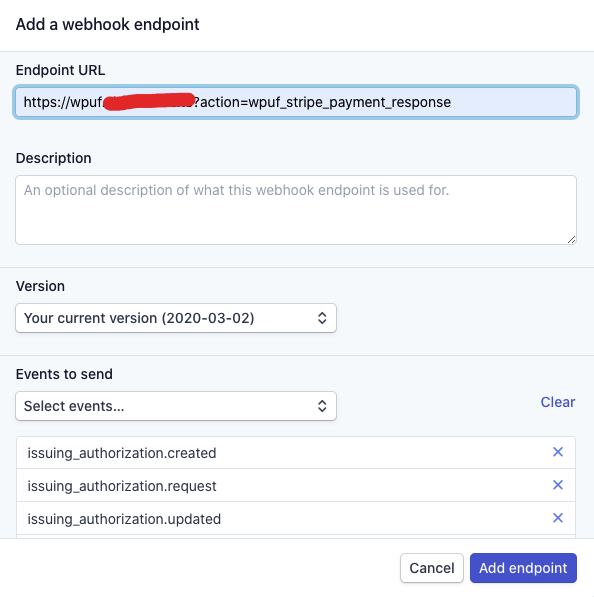Click into the optional Description textarea
The height and width of the screenshot is (597, 594).
[296, 210]
